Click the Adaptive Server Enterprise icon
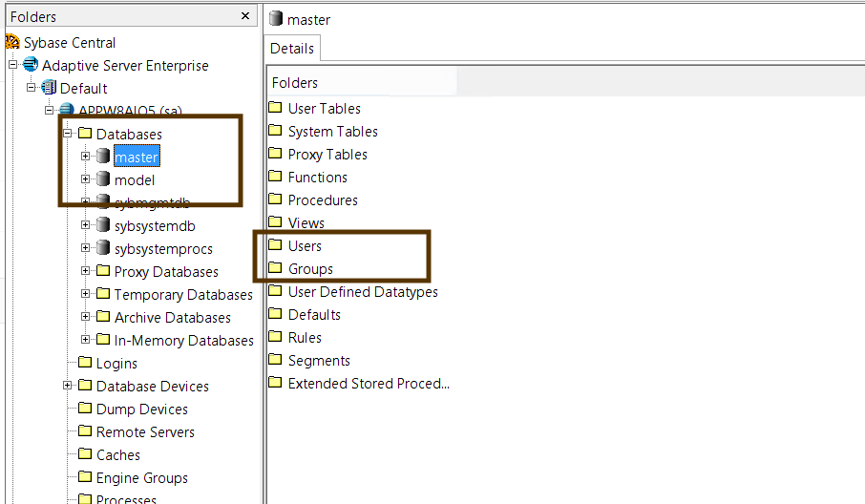 click(x=31, y=65)
